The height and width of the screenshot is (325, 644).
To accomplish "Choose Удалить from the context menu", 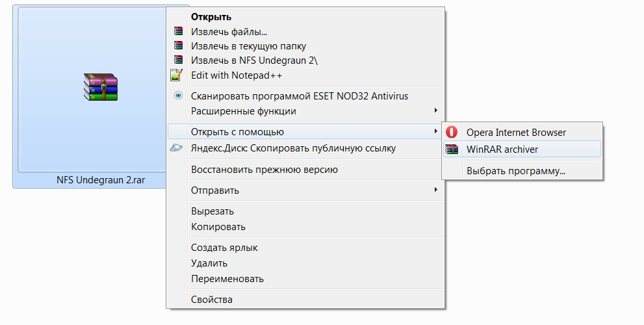I will click(306, 263).
